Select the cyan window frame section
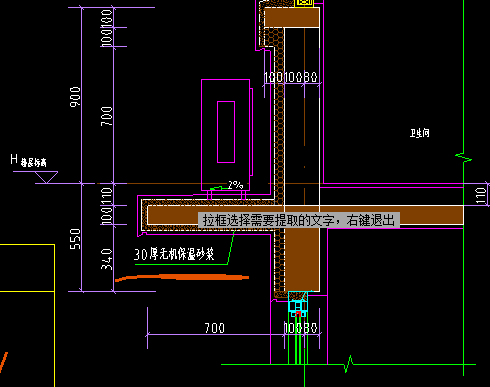 click(x=298, y=304)
